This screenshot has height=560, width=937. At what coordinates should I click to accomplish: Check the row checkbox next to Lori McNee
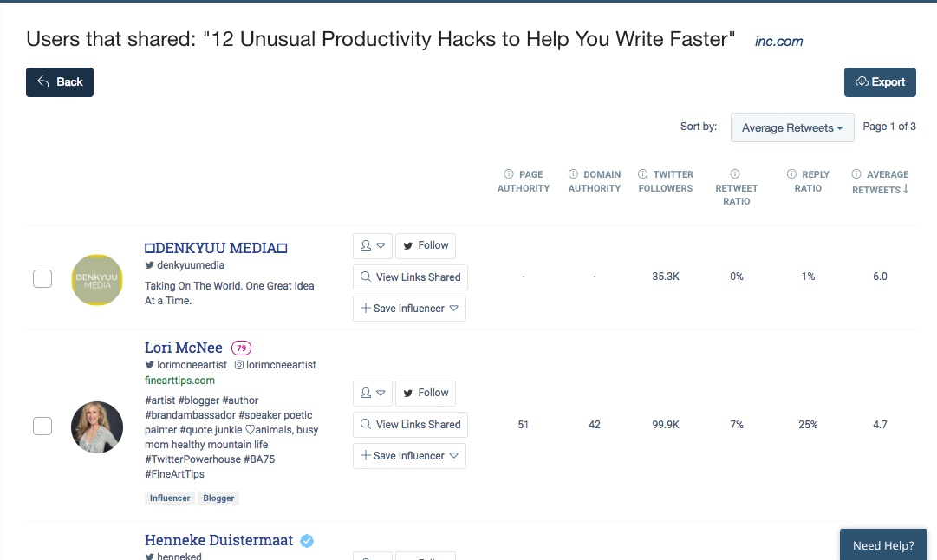(42, 426)
